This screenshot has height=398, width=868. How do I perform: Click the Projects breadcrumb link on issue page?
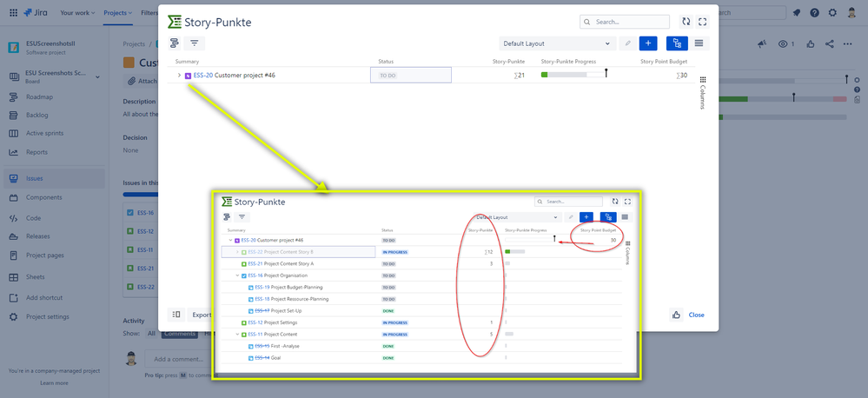click(134, 44)
